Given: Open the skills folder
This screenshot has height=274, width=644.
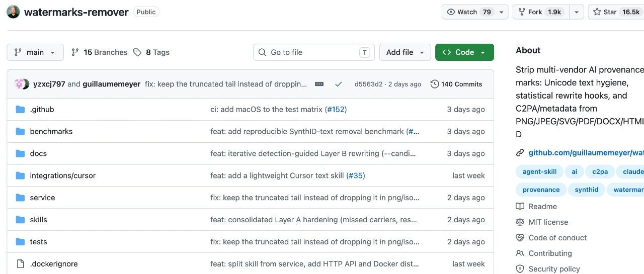Looking at the screenshot, I should point(39,220).
